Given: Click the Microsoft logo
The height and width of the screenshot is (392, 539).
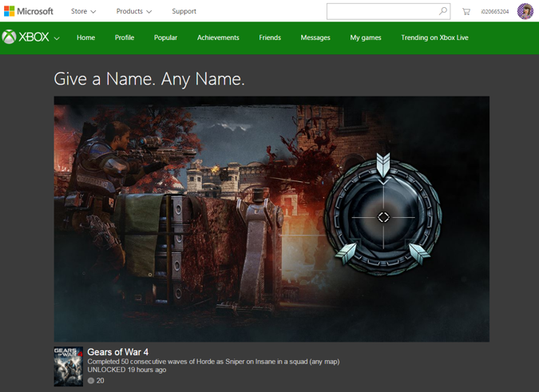Looking at the screenshot, I should (x=28, y=11).
